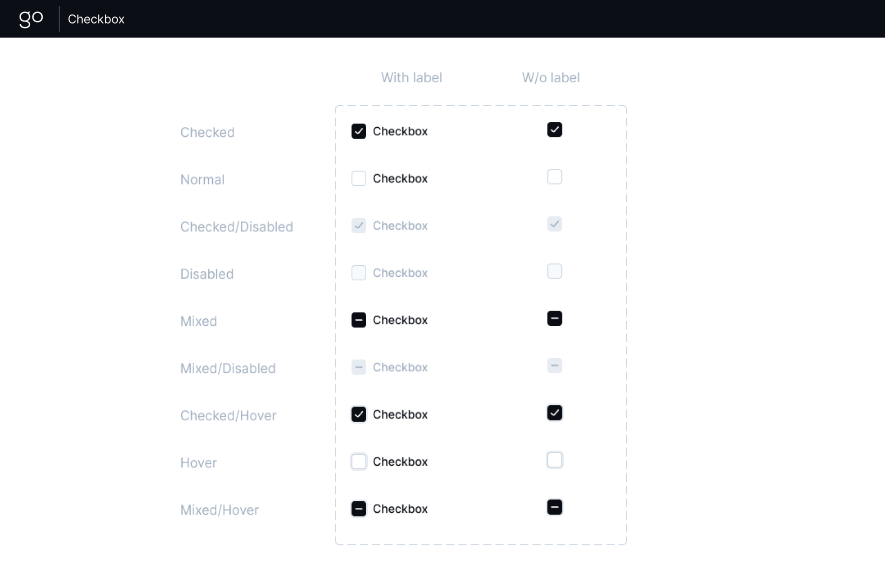Click the unlabeled Disabled row checkbox
Image resolution: width=885 pixels, height=588 pixels.
554,271
